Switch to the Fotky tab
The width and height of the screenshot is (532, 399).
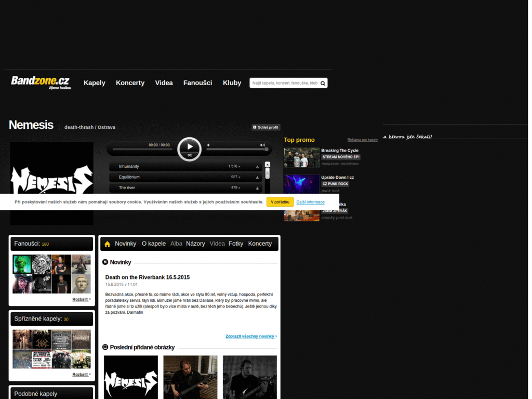click(236, 244)
